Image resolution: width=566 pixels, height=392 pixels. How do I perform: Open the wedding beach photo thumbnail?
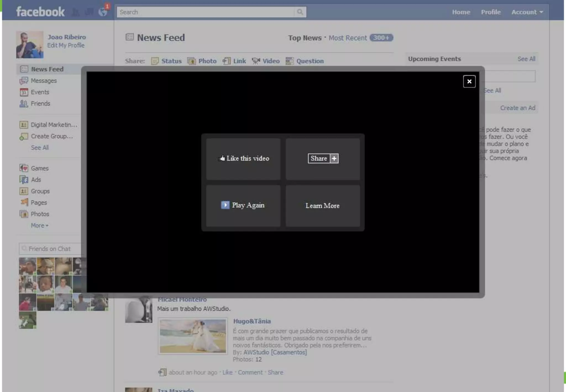pyautogui.click(x=193, y=336)
